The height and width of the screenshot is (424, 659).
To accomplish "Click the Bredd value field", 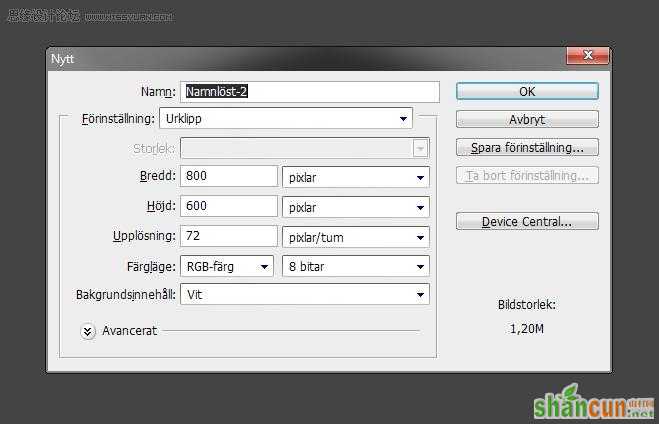I will pos(229,176).
